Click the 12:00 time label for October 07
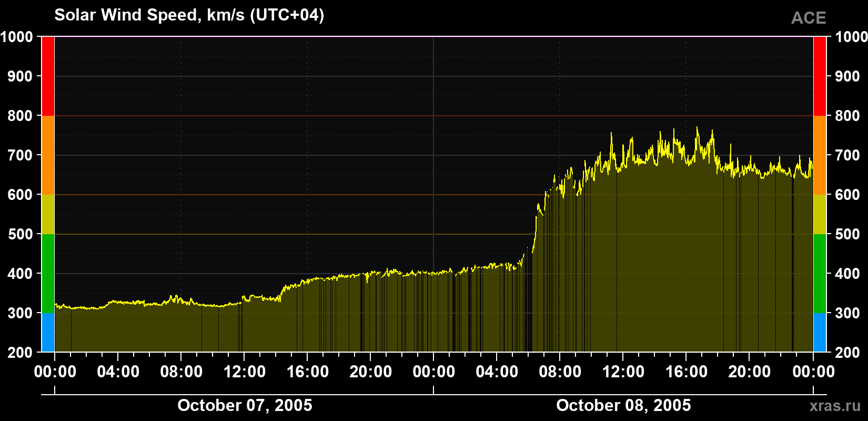The width and height of the screenshot is (868, 421). tap(245, 372)
